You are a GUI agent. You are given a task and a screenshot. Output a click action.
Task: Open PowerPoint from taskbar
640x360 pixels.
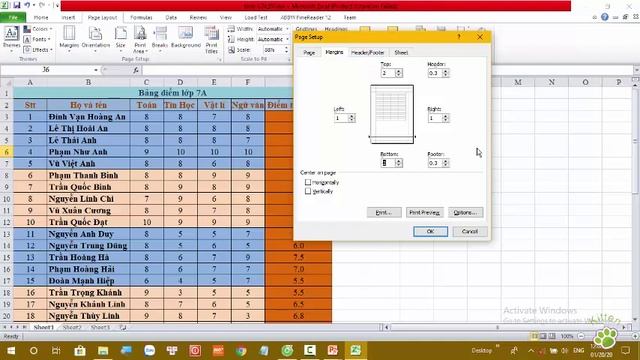click(333, 350)
